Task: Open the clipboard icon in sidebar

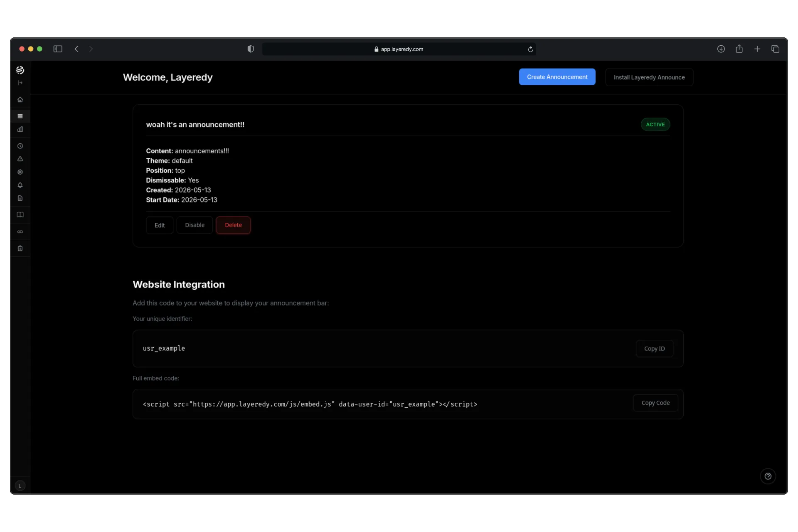Action: 20,248
